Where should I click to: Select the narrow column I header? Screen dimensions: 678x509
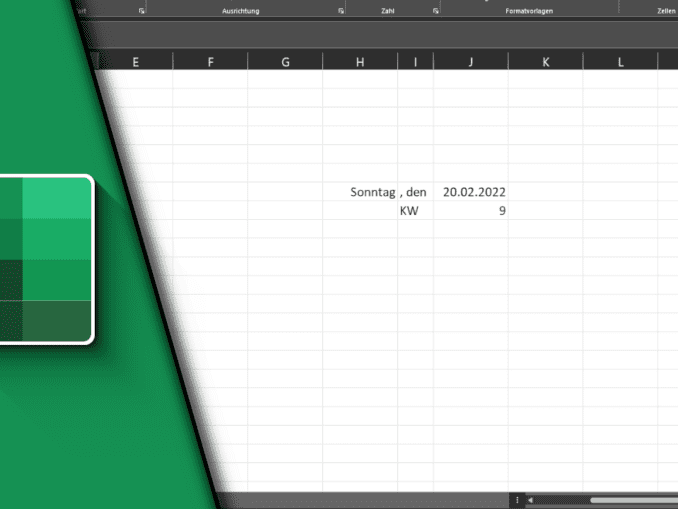click(x=415, y=62)
